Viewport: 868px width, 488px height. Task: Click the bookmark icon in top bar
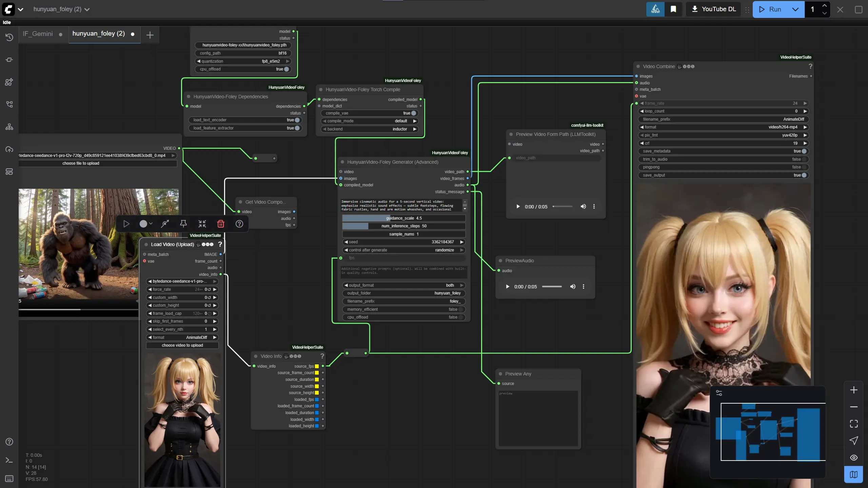pyautogui.click(x=673, y=9)
